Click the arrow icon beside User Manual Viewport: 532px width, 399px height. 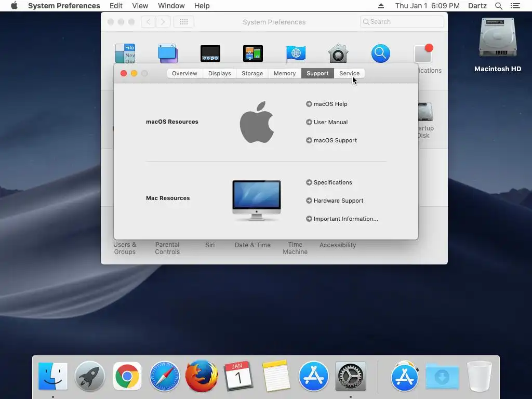309,122
